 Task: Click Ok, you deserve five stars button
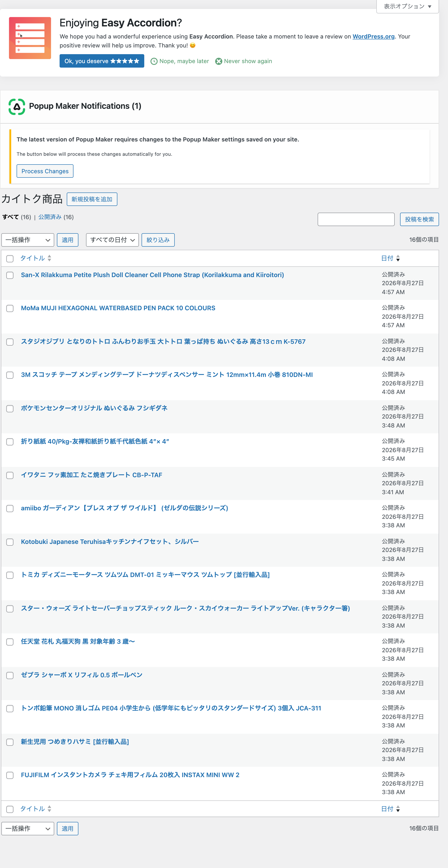102,61
